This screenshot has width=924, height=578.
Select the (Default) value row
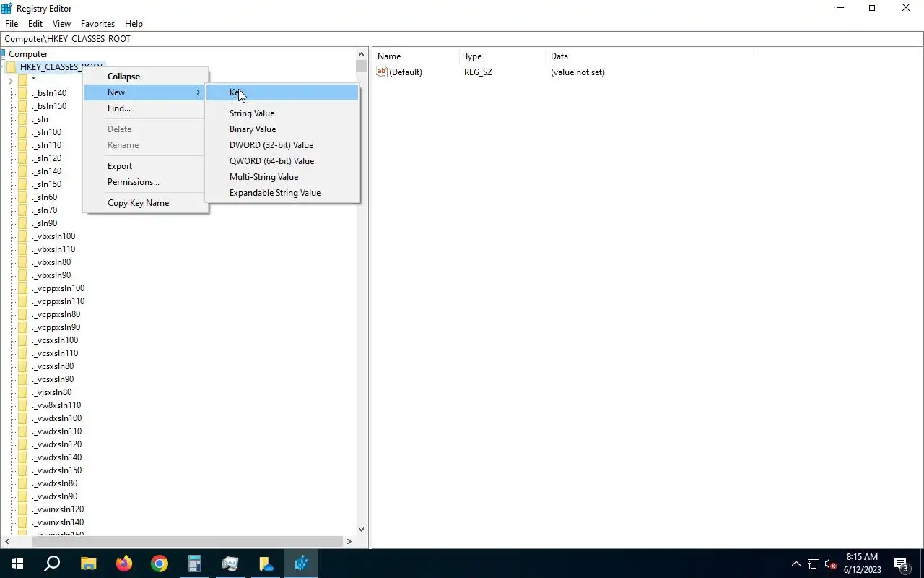click(491, 72)
